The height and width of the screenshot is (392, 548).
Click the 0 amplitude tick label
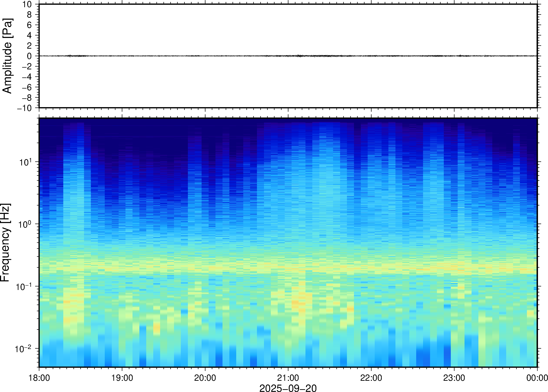(x=29, y=56)
